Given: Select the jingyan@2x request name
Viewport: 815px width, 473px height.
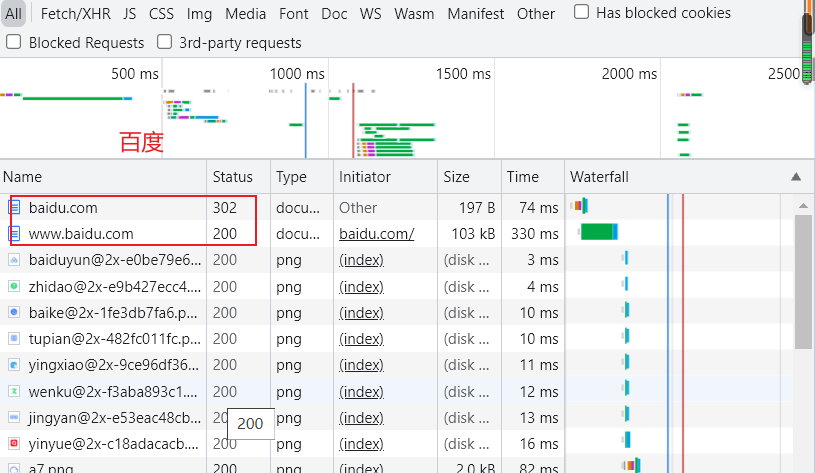Looking at the screenshot, I should point(114,417).
